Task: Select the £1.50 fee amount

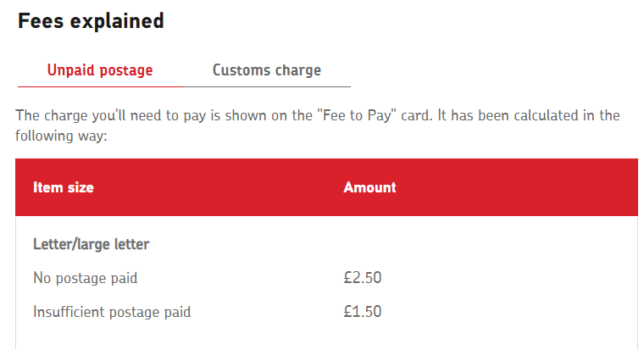Action: click(x=363, y=312)
